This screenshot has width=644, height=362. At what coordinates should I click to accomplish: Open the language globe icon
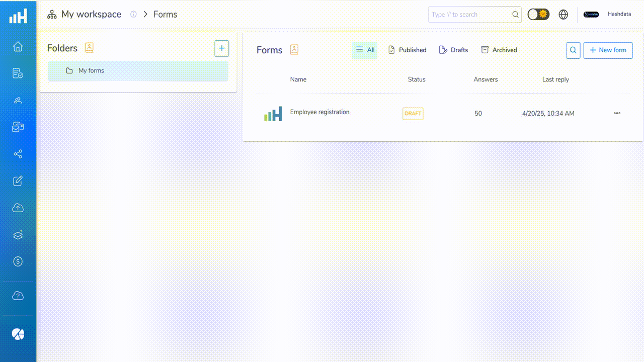pos(563,15)
